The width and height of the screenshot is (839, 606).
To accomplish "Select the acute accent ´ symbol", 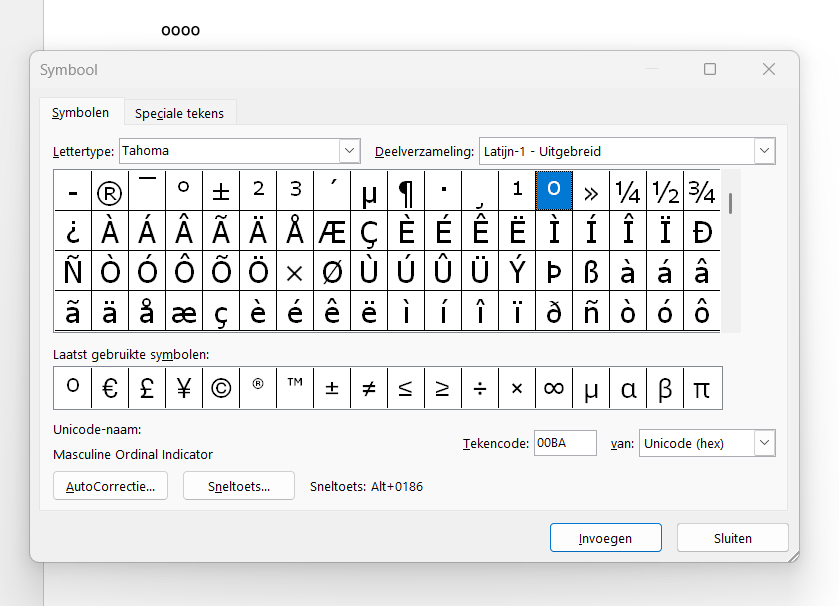I will point(332,191).
